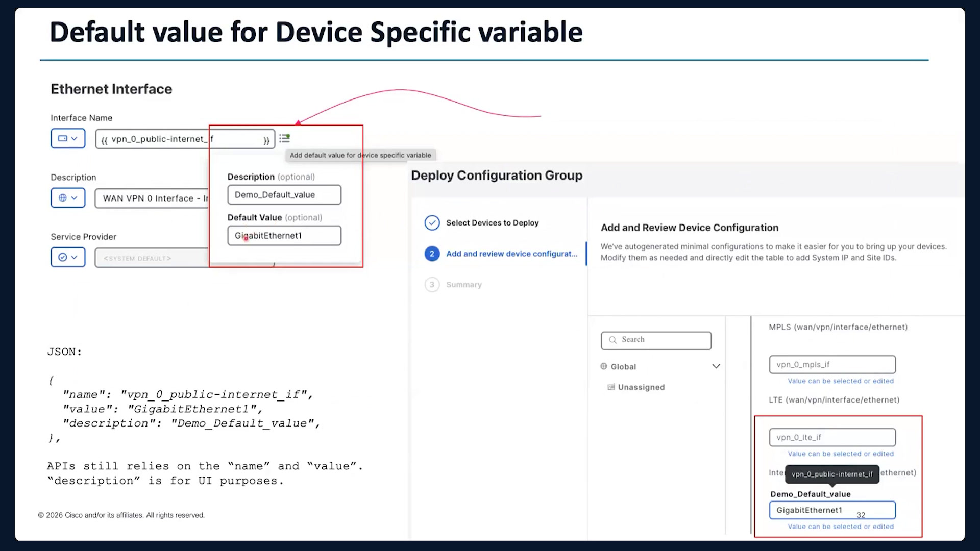Screen dimensions: 980x551
Task: Click the SYSTEM DEFAULT service provider field
Action: click(152, 258)
